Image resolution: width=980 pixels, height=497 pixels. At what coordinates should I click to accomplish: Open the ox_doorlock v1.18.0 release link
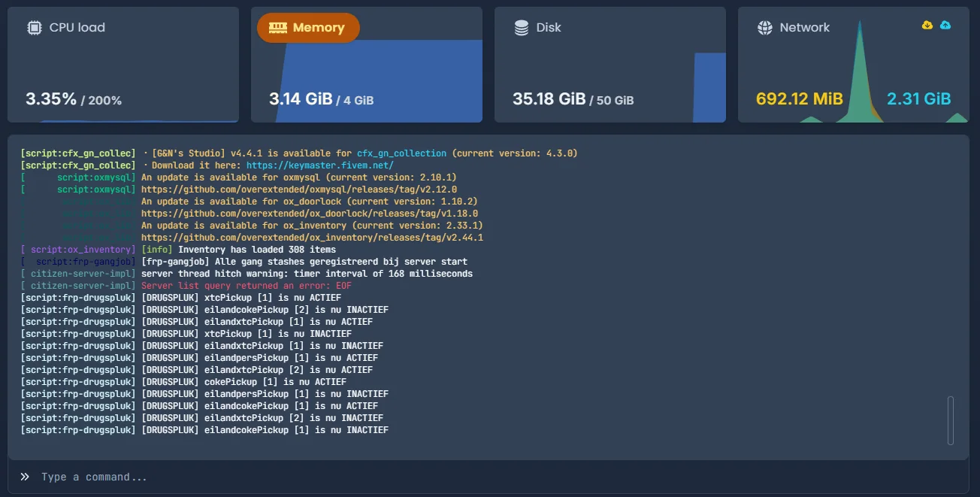click(310, 214)
